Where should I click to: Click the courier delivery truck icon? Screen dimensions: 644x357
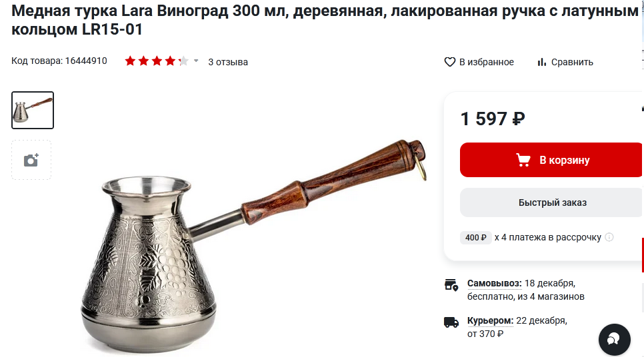[451, 322]
